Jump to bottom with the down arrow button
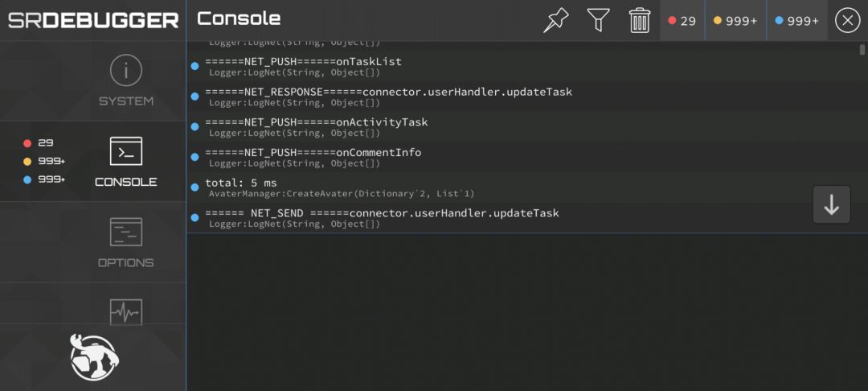 pyautogui.click(x=832, y=205)
